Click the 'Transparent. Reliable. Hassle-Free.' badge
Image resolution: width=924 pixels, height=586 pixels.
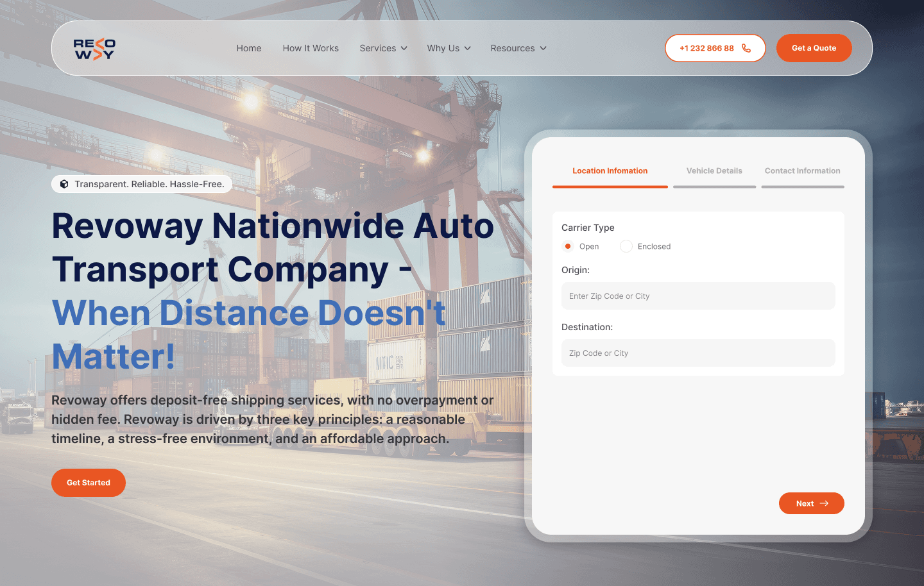coord(142,184)
